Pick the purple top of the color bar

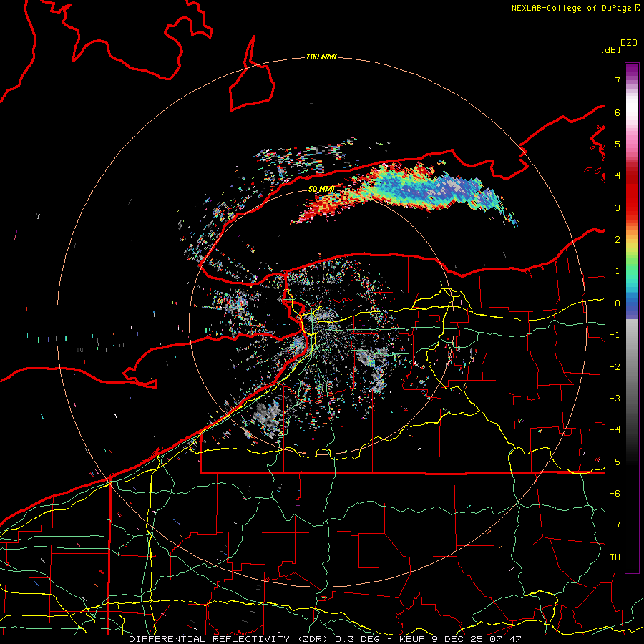pos(632,69)
